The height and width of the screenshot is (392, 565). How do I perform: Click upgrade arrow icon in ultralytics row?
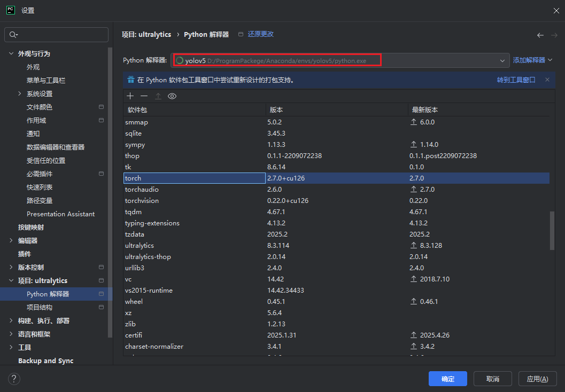tap(414, 245)
